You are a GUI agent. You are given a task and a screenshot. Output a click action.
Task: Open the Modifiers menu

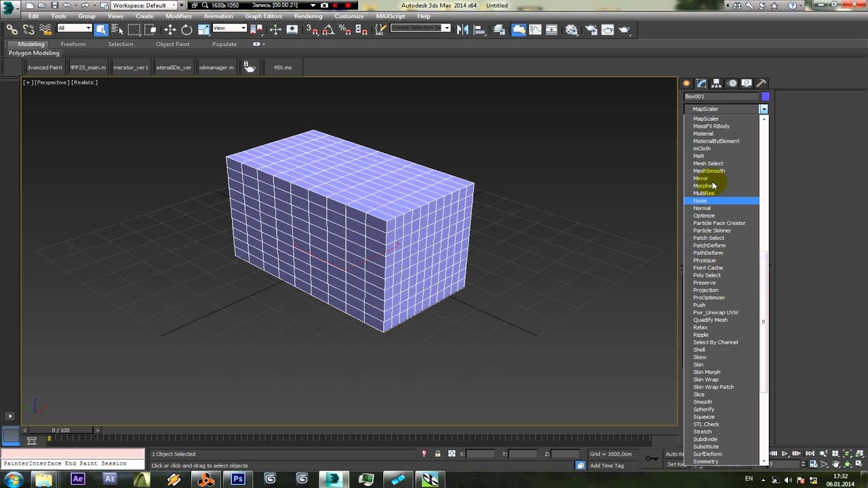tap(179, 16)
